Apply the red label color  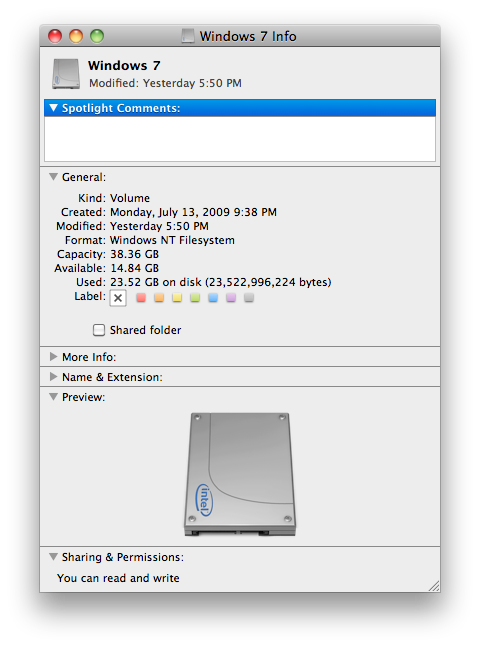141,298
